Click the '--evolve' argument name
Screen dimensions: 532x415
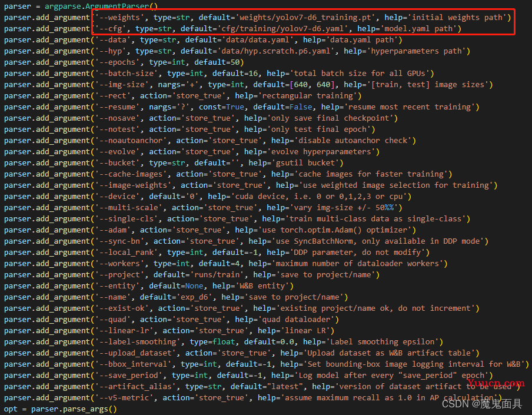117,152
